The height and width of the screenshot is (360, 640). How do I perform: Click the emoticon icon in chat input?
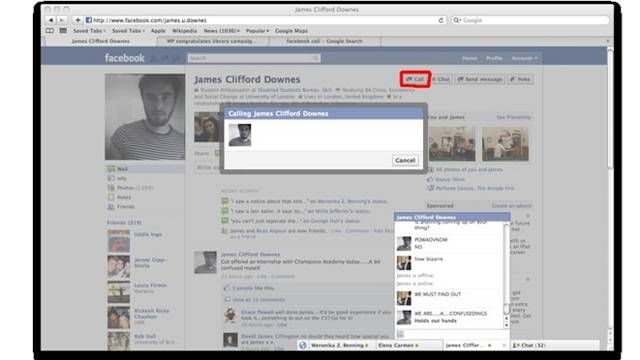[x=400, y=334]
